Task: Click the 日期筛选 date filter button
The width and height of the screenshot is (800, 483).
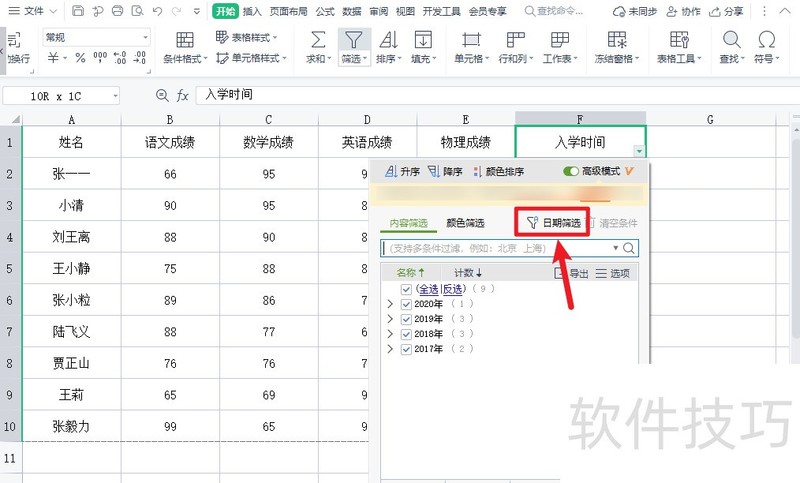Action: tap(553, 222)
